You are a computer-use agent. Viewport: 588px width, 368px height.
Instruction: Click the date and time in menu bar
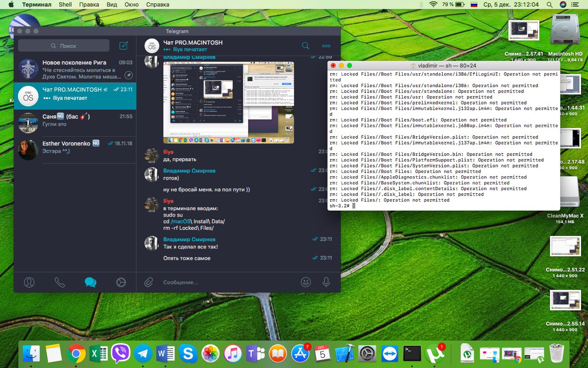point(511,5)
